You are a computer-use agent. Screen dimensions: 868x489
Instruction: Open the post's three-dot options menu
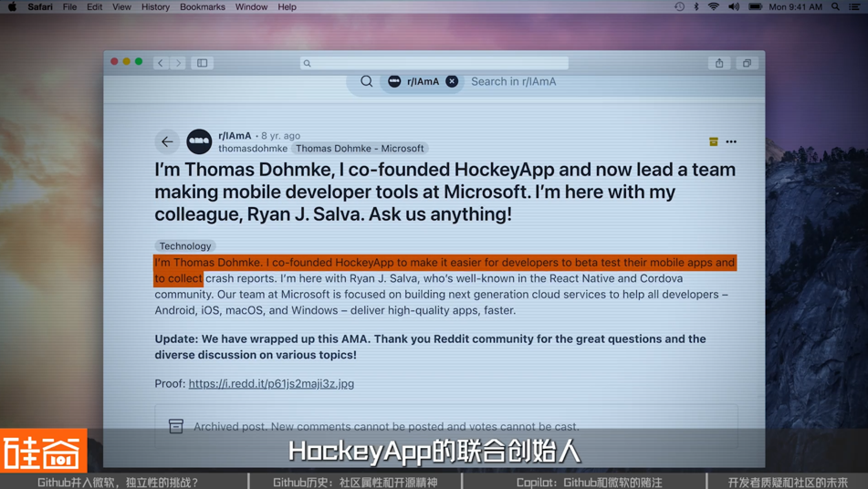coord(731,142)
